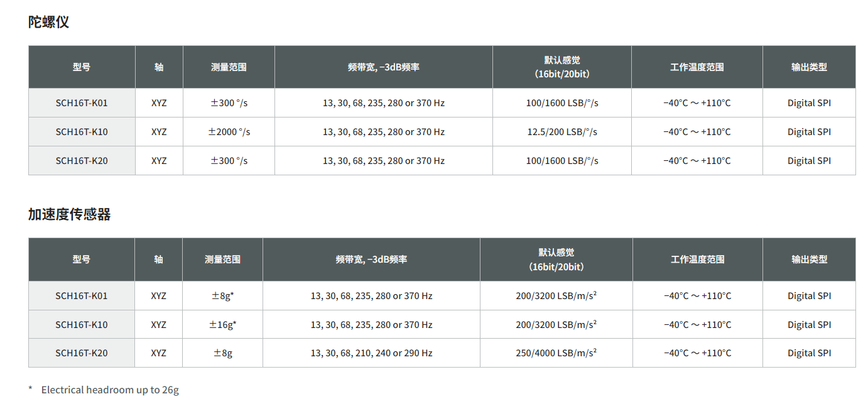Viewport: 868px width, 399px height.
Task: Click 频带宽, −3dB频率 header in the gyroscope table
Action: coord(383,67)
